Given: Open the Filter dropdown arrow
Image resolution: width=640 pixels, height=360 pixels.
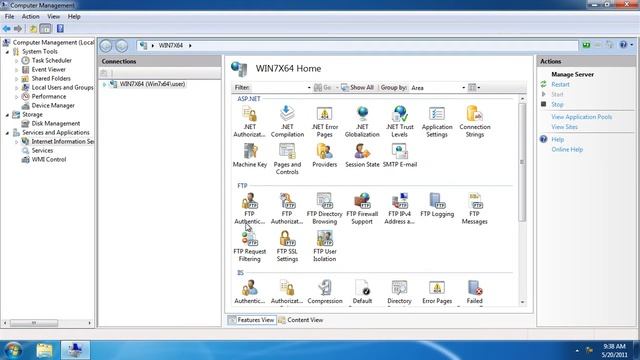Looking at the screenshot, I should 309,88.
